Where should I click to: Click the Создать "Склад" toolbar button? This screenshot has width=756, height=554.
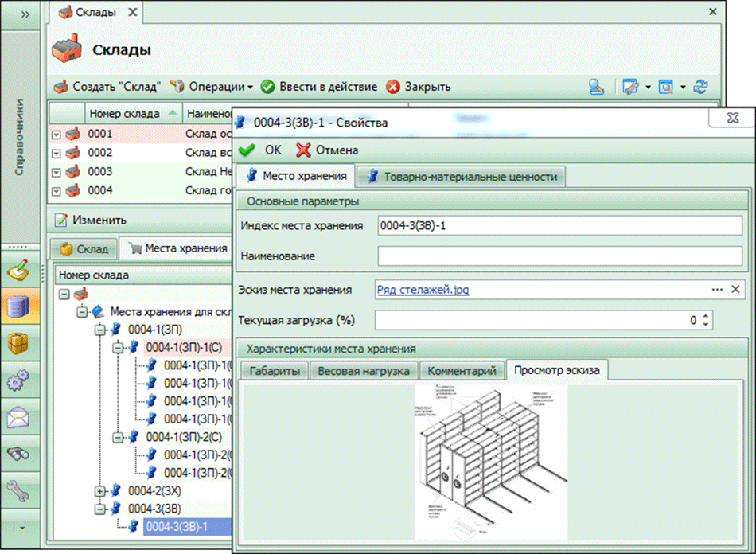[x=106, y=87]
